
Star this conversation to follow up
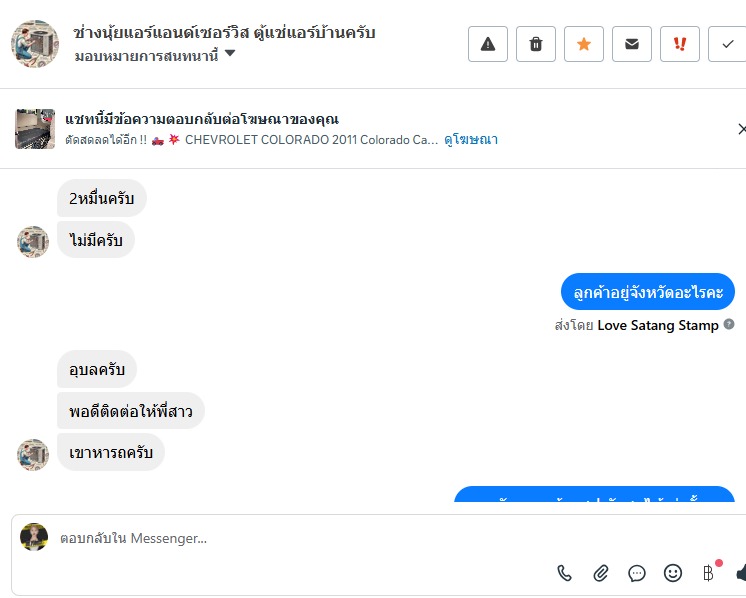coord(584,43)
